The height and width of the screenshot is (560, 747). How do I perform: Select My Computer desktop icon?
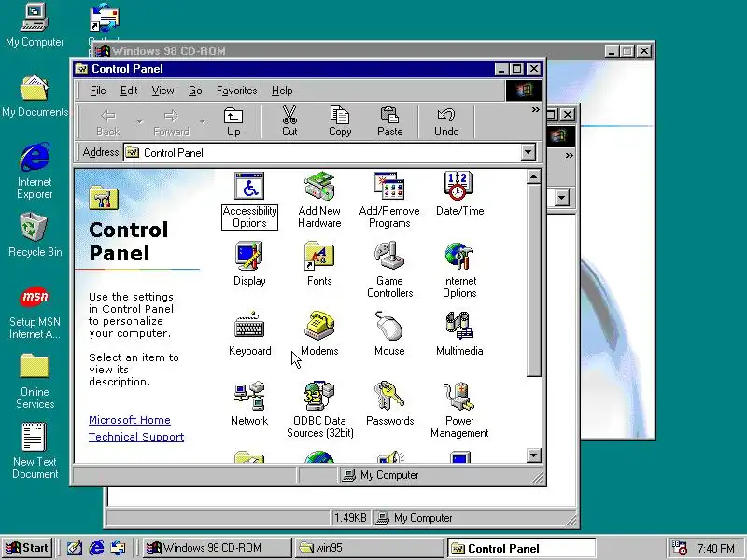(x=35, y=26)
